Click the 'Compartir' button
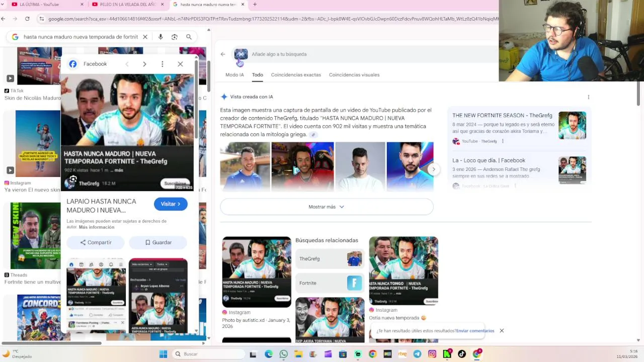The image size is (644, 362). [x=96, y=242]
